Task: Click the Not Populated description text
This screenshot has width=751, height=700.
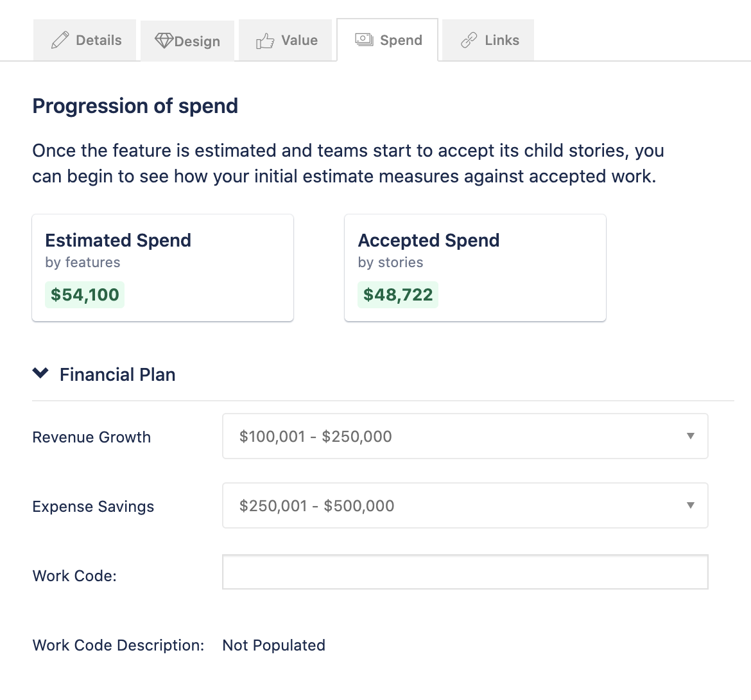Action: click(x=274, y=645)
